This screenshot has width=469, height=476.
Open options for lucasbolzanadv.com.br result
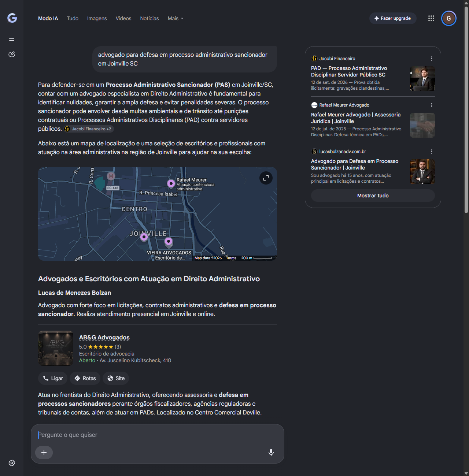432,152
